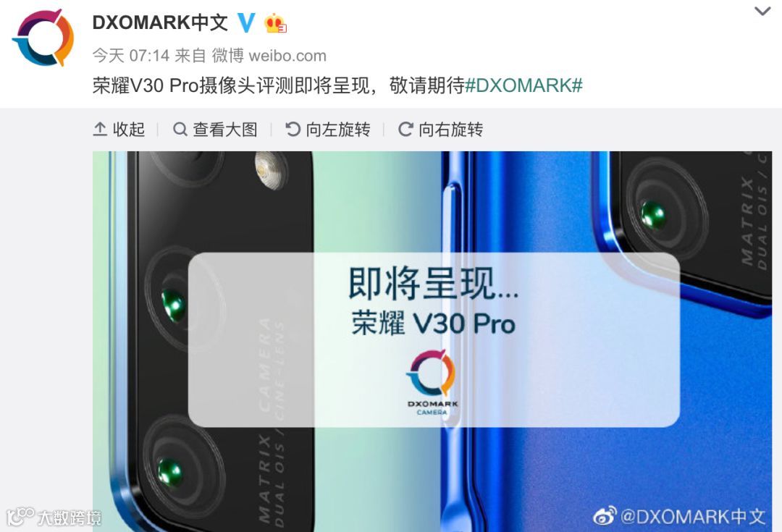Click the blue verified V badge

point(246,22)
